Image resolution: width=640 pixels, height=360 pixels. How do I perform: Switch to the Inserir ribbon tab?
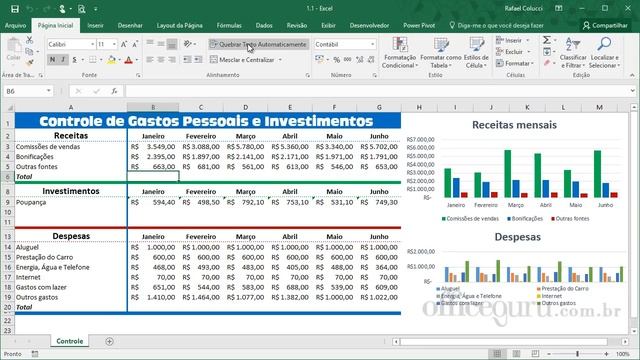pyautogui.click(x=95, y=25)
